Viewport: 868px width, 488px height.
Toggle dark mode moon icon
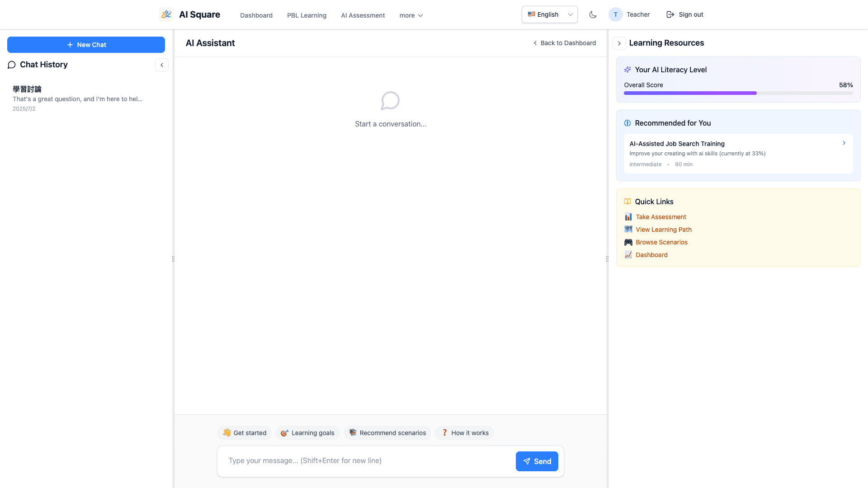tap(593, 14)
